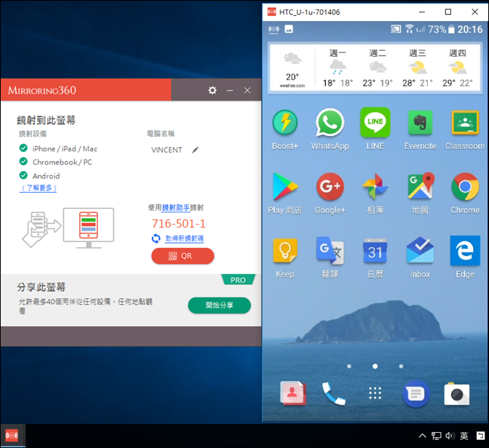Click the green 開始分享 button

(219, 305)
